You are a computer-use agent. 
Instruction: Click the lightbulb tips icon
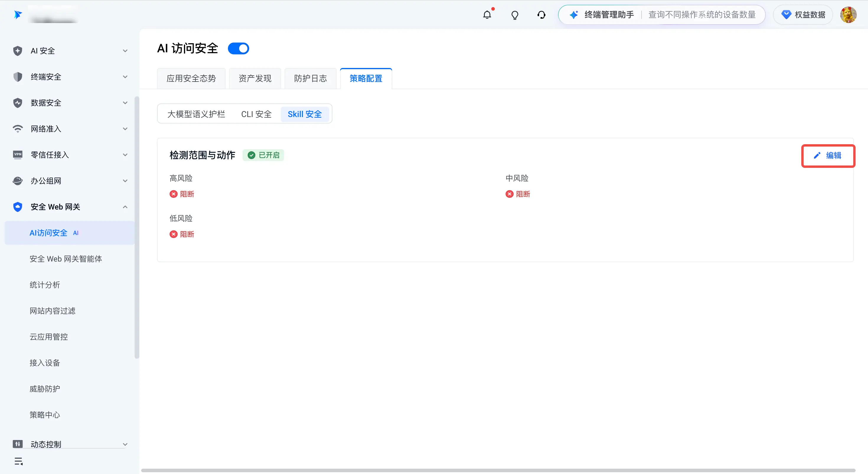pos(515,15)
